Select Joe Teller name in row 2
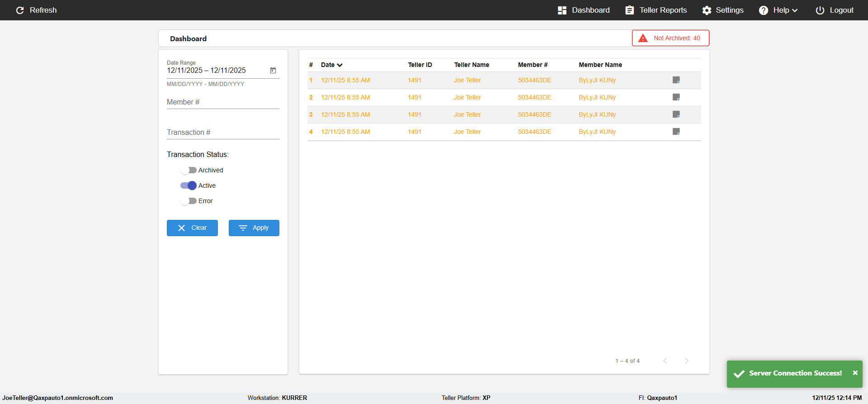The width and height of the screenshot is (868, 404). pyautogui.click(x=467, y=97)
